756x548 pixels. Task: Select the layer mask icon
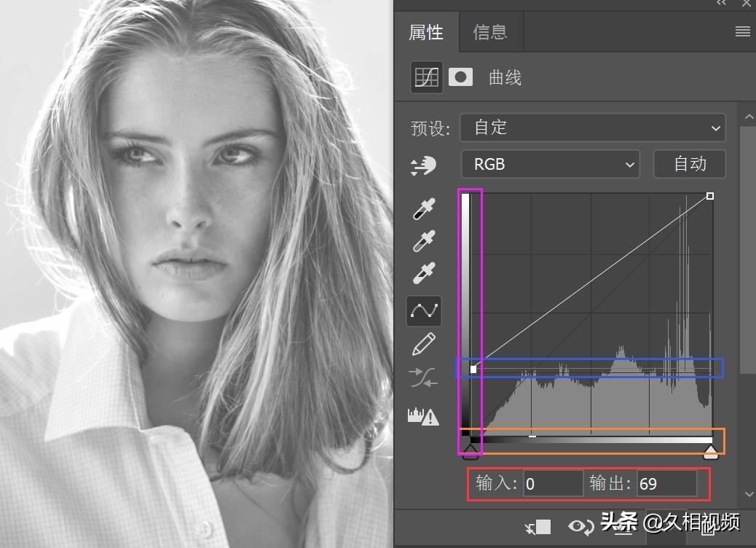460,77
